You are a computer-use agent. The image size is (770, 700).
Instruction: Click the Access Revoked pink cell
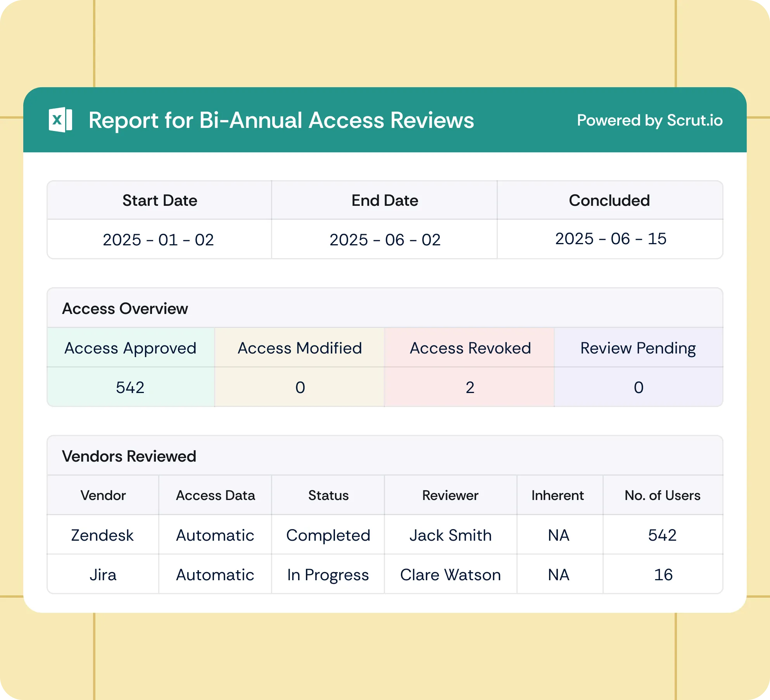point(470,348)
